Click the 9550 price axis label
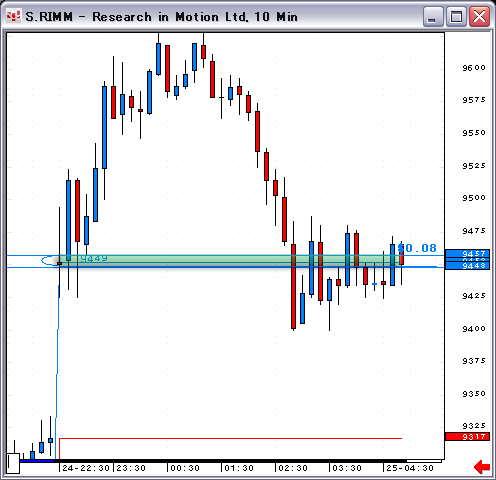 (x=474, y=133)
